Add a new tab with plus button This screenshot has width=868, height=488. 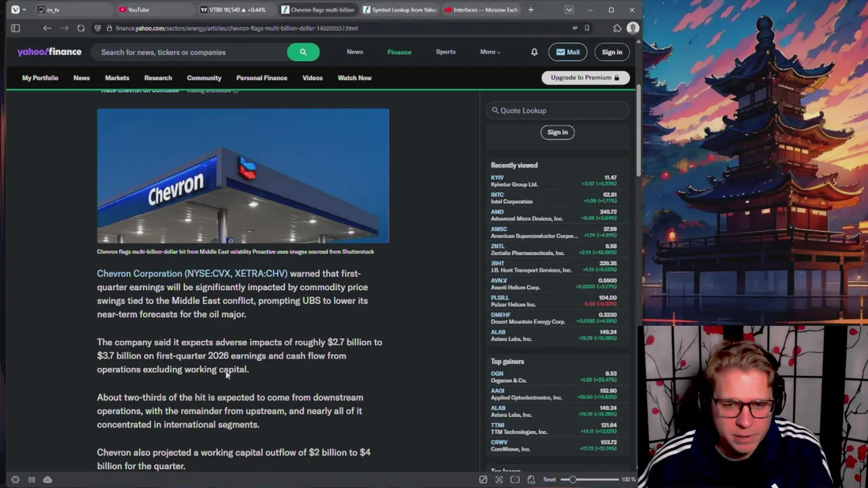coord(531,9)
